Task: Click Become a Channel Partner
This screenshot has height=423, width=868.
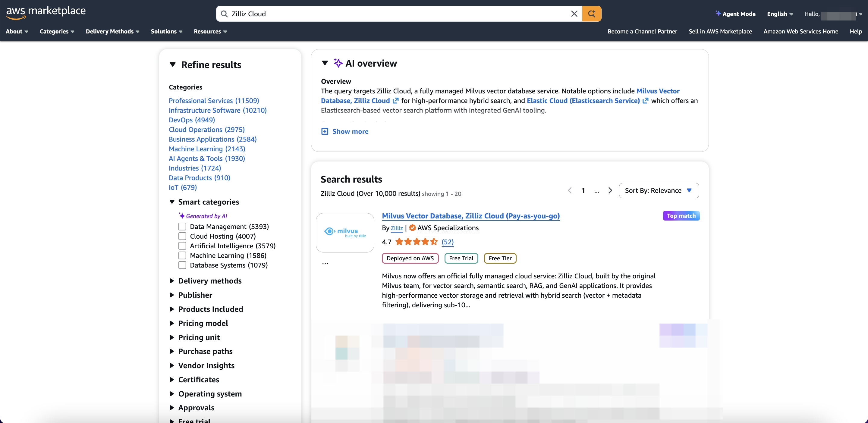Action: [x=642, y=31]
